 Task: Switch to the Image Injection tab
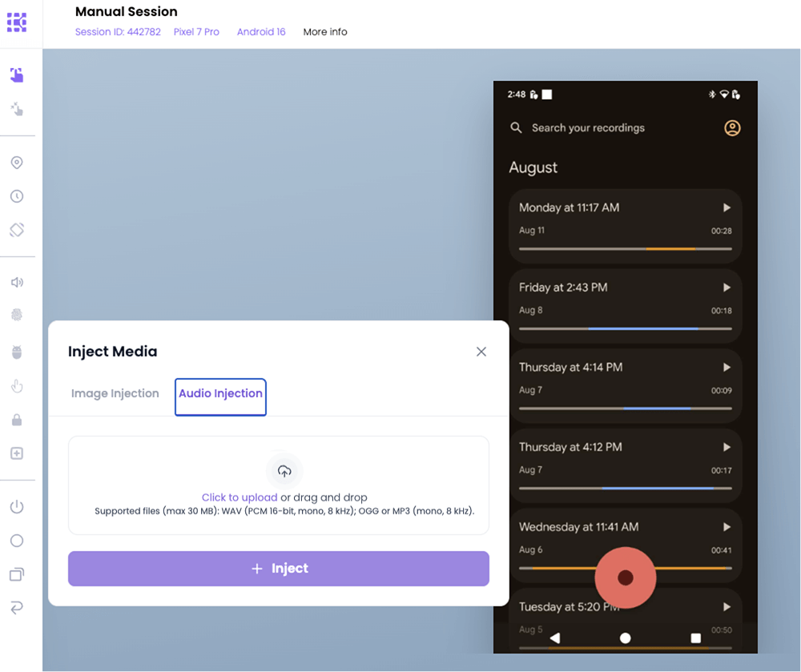(115, 393)
